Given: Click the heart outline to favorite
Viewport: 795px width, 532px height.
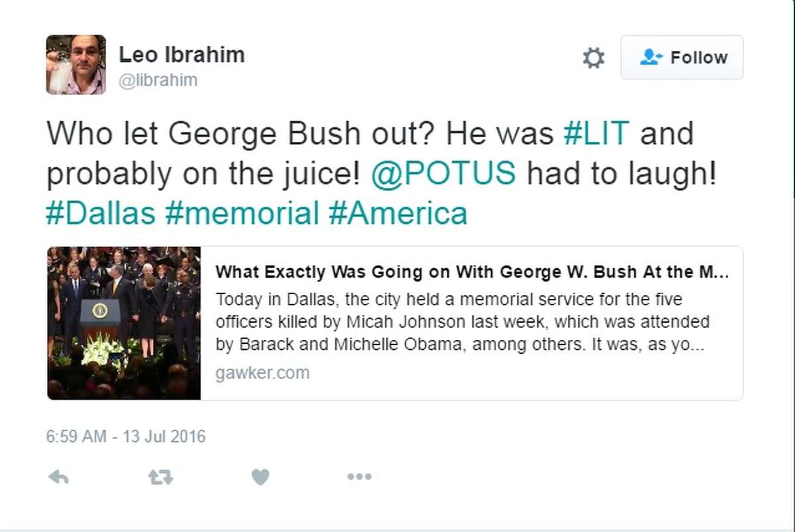Looking at the screenshot, I should click(259, 476).
